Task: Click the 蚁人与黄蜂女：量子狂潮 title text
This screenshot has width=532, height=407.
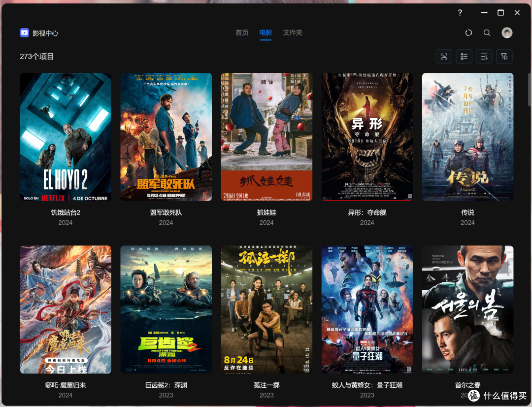Action: (367, 385)
